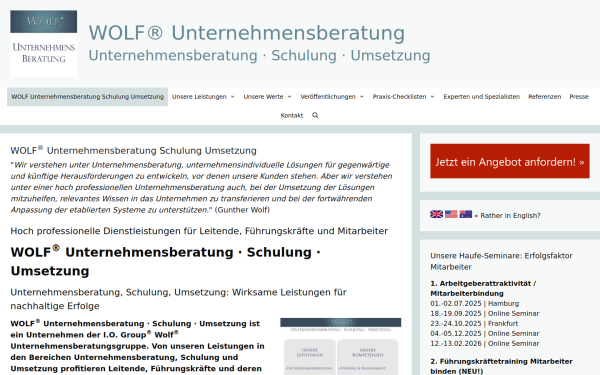The height and width of the screenshot is (375, 600).
Task: Expand the Veröffentlichungen dropdown arrow
Action: point(362,97)
